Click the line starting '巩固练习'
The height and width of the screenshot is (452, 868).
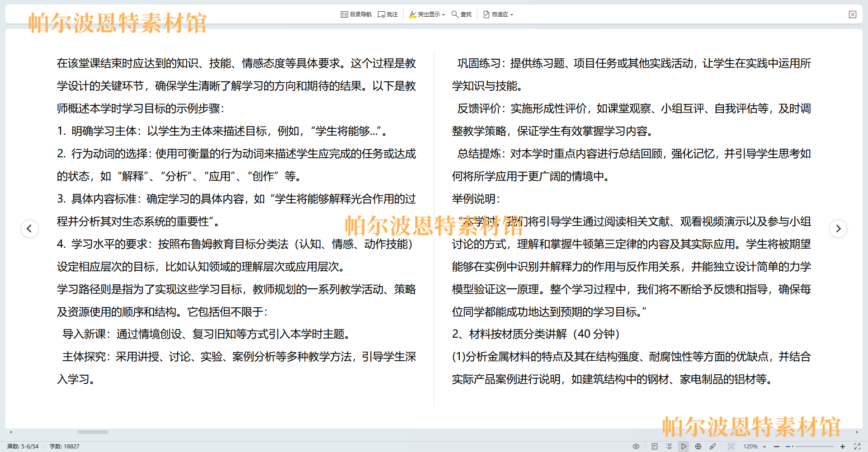click(x=634, y=63)
